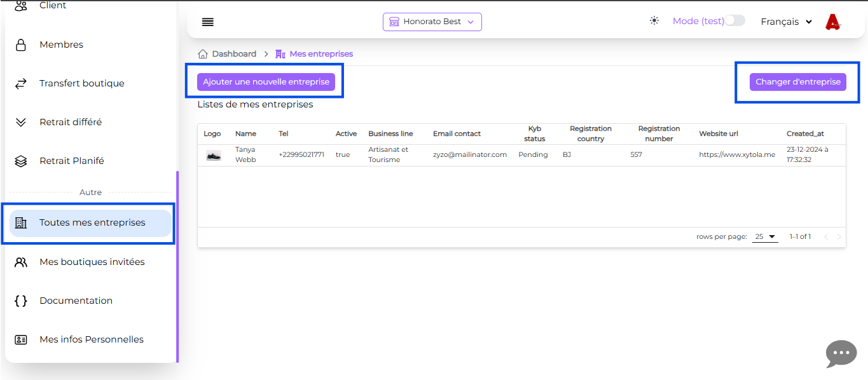
Task: Click the Dashboard breadcrumb link
Action: 234,54
